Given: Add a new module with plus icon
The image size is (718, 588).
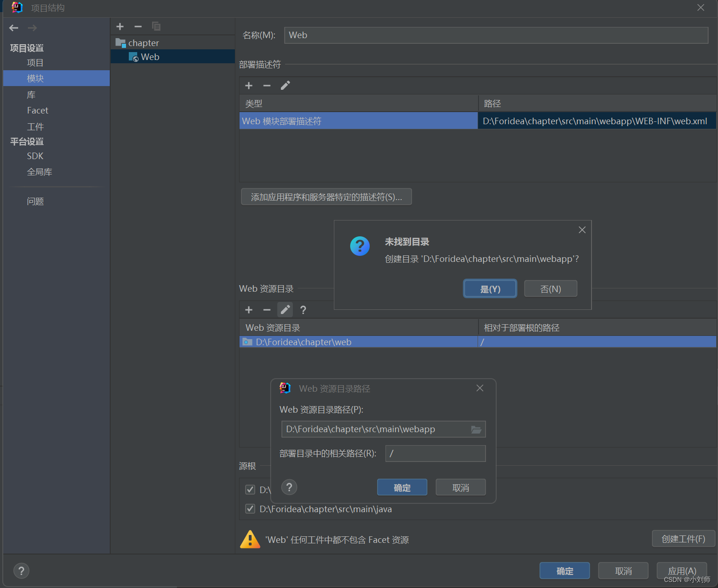Looking at the screenshot, I should 120,27.
